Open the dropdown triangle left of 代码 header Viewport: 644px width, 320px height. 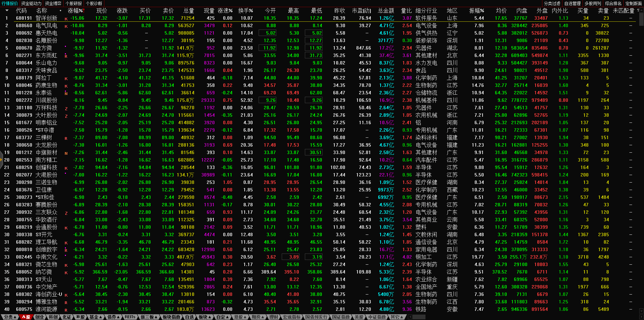pos(7,11)
